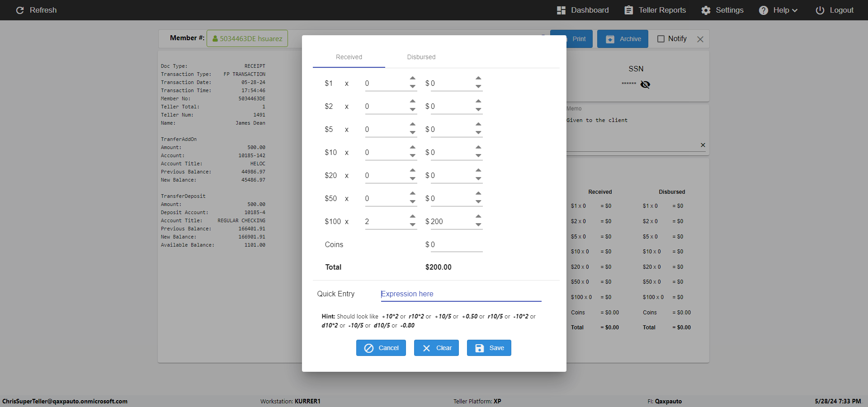Clear the Memo field with X icon
868x407 pixels.
tap(703, 145)
